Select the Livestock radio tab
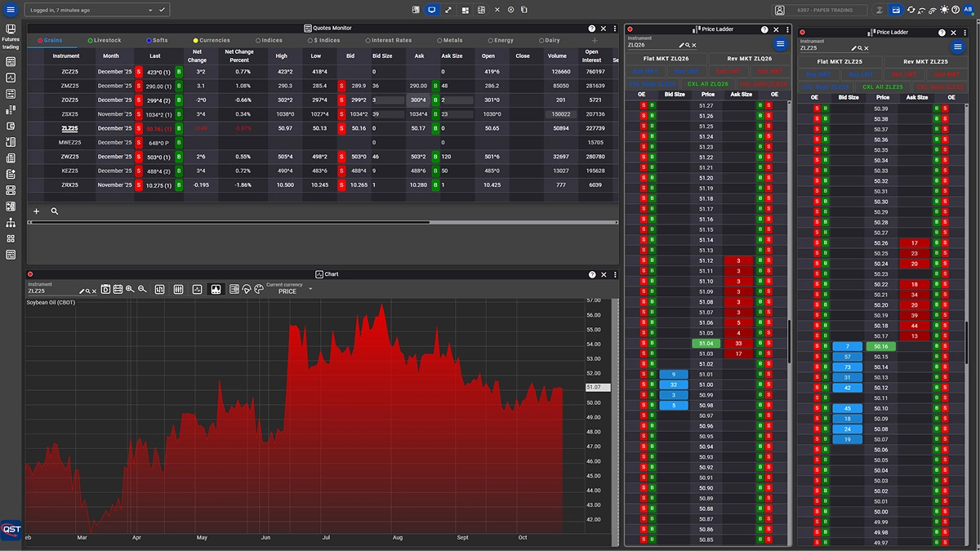The height and width of the screenshot is (551, 980). tap(105, 40)
